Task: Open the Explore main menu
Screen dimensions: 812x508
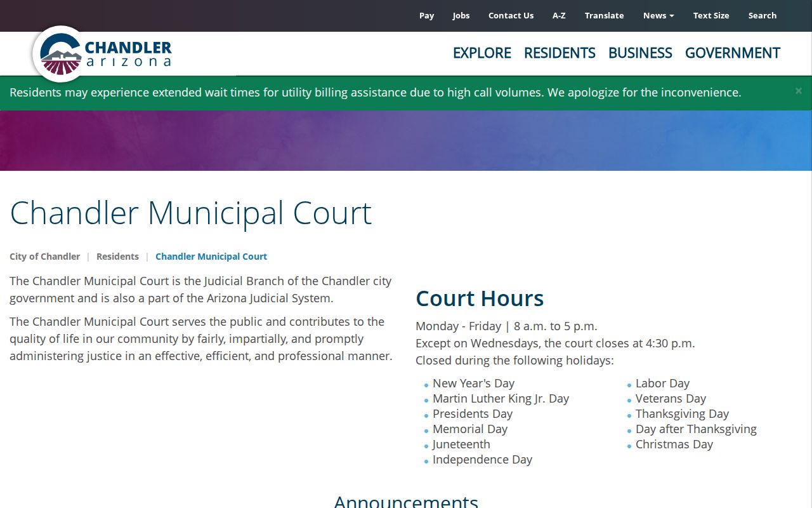Action: point(482,53)
